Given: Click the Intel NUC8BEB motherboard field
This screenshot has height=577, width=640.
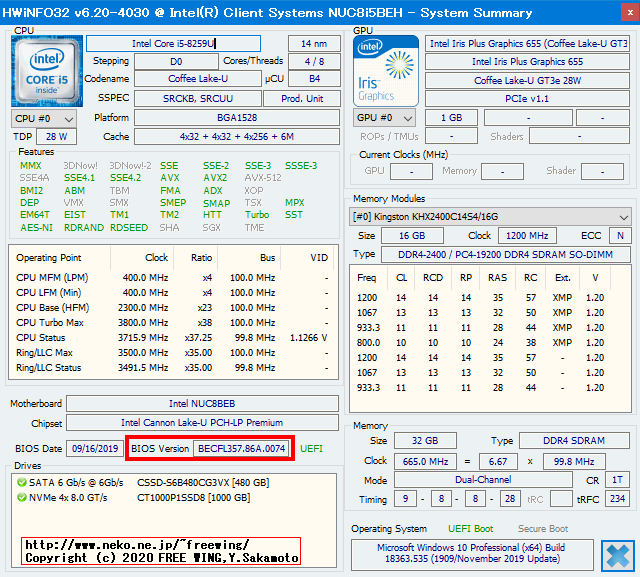Looking at the screenshot, I should pos(202,404).
